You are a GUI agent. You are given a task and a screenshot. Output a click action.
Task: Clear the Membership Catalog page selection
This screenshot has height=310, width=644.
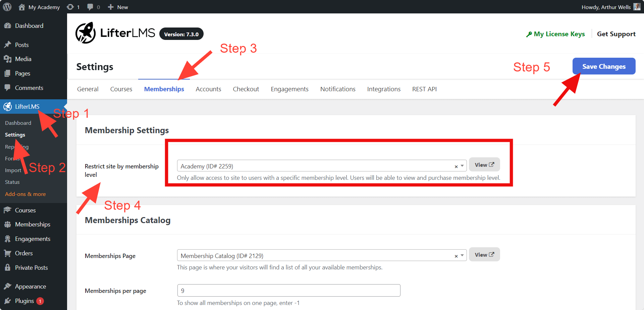(456, 256)
